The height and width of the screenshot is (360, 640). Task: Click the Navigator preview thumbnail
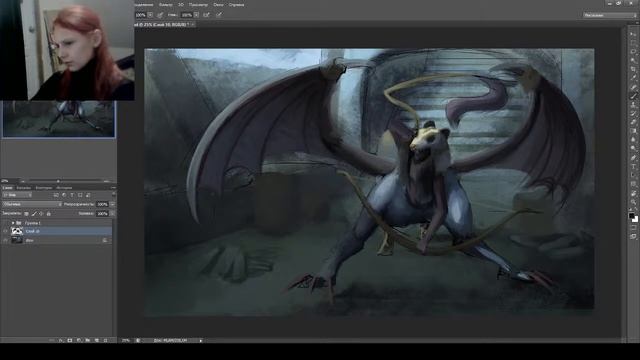pos(59,119)
